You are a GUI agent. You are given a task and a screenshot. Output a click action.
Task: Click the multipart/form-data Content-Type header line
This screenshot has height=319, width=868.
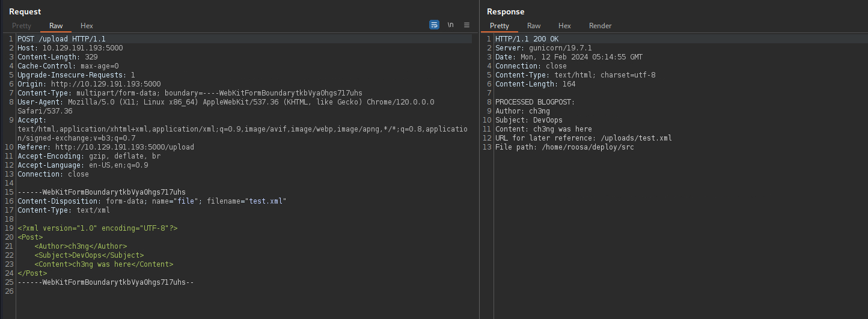[x=190, y=93]
